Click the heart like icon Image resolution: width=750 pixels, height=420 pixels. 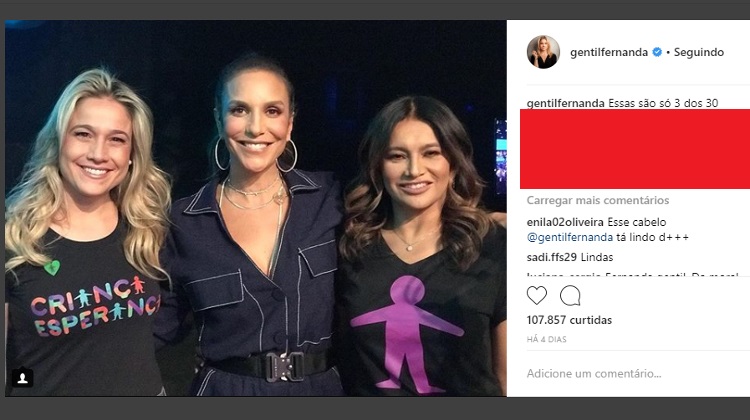(x=537, y=295)
